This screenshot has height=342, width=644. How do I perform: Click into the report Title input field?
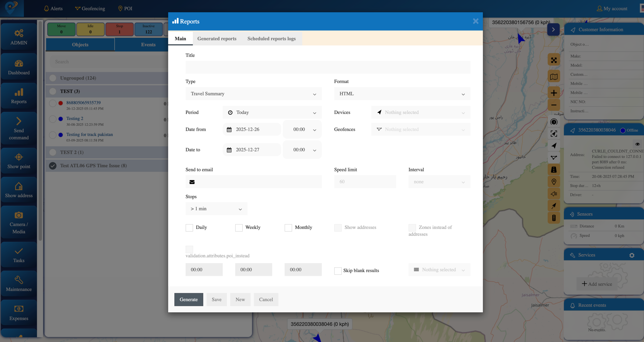328,67
